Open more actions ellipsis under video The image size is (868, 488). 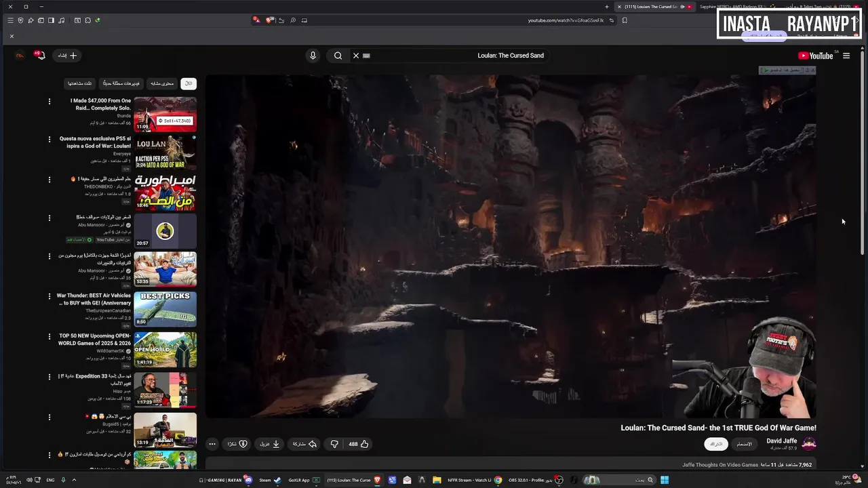212,444
